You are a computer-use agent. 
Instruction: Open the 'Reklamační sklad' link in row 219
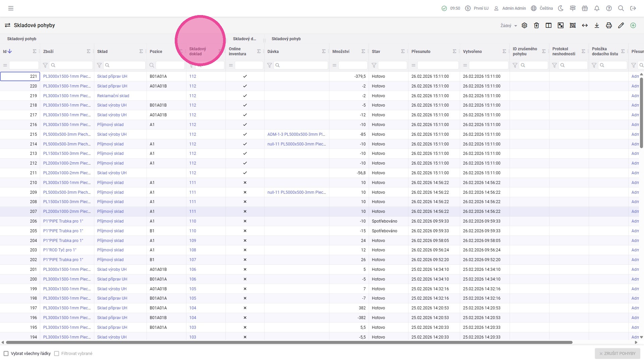(113, 96)
